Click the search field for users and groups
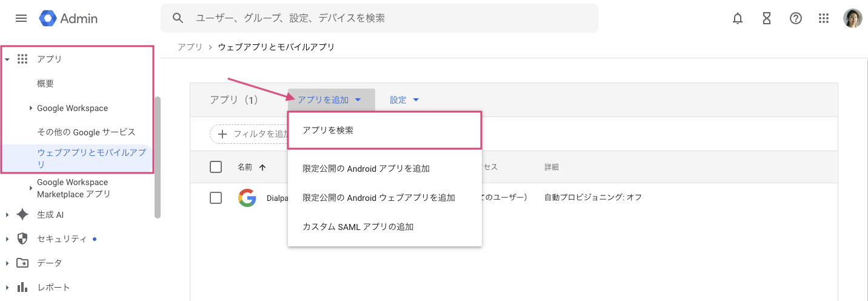 click(x=388, y=18)
